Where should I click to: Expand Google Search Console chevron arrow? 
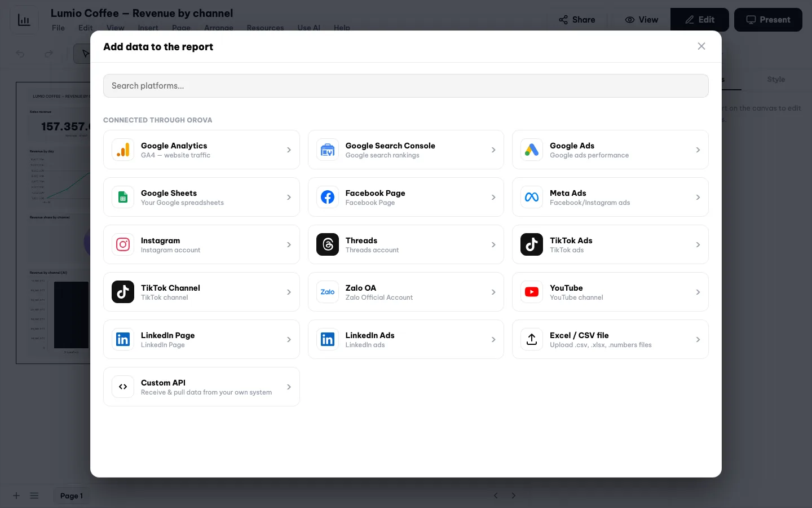[493, 150]
